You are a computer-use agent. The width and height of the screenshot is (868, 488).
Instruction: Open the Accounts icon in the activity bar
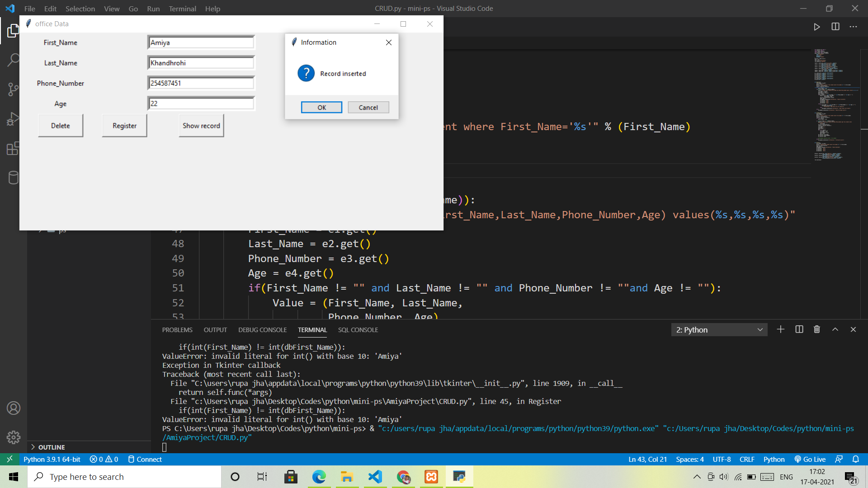click(x=14, y=408)
